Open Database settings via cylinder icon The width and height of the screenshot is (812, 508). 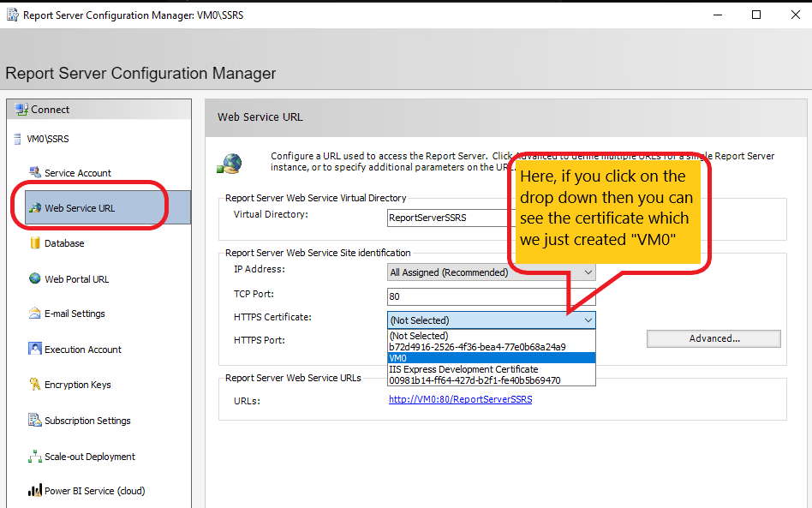pyautogui.click(x=35, y=243)
